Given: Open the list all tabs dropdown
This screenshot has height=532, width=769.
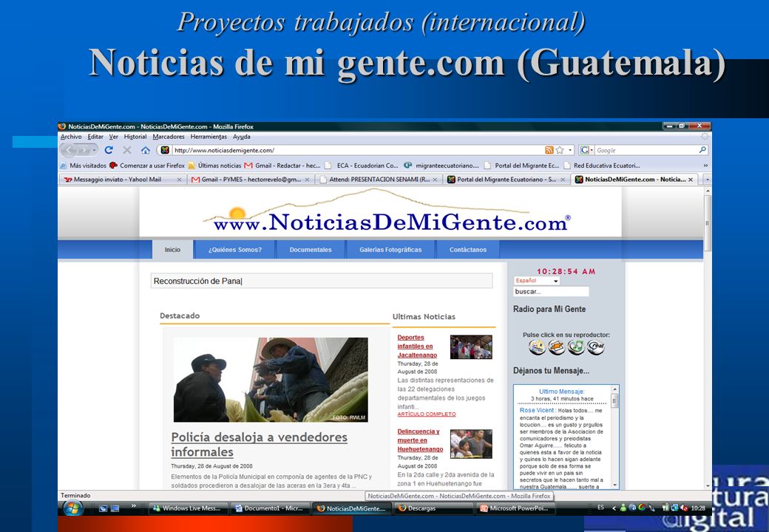Looking at the screenshot, I should [707, 180].
